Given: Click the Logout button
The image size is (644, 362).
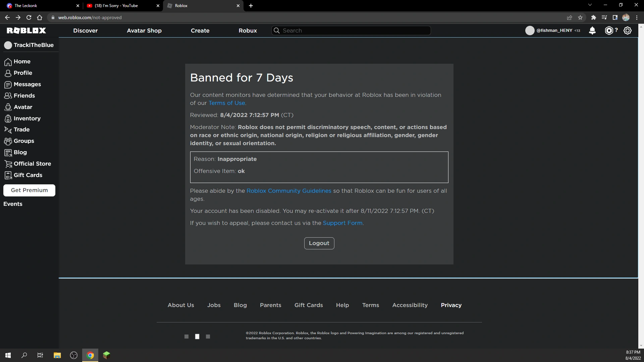Looking at the screenshot, I should [319, 243].
